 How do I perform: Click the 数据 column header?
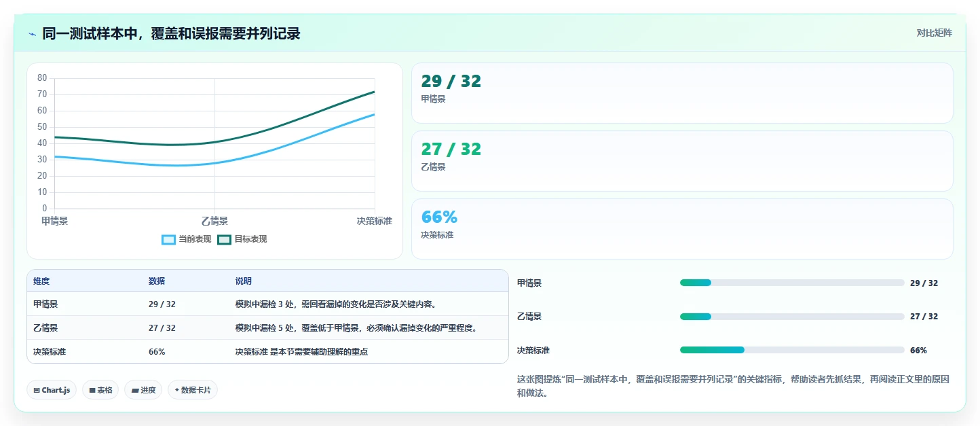[x=157, y=281]
